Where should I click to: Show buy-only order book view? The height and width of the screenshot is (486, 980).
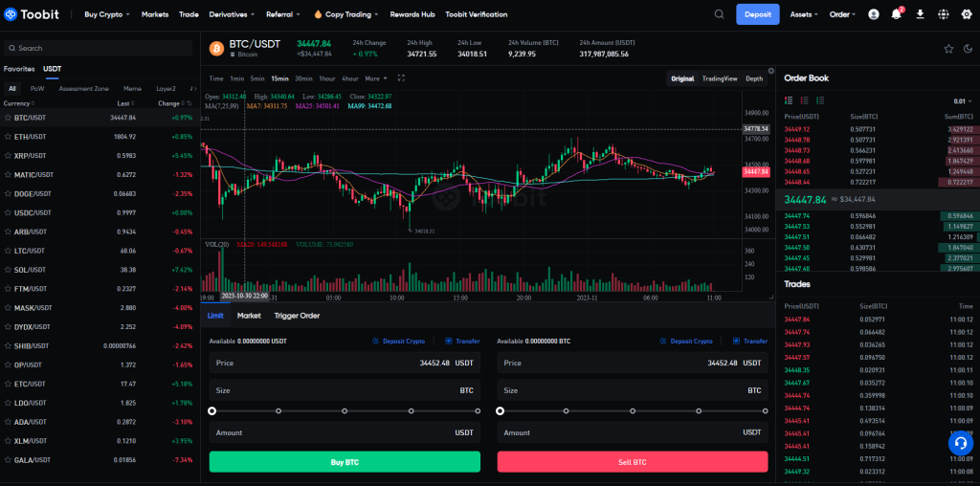(820, 100)
